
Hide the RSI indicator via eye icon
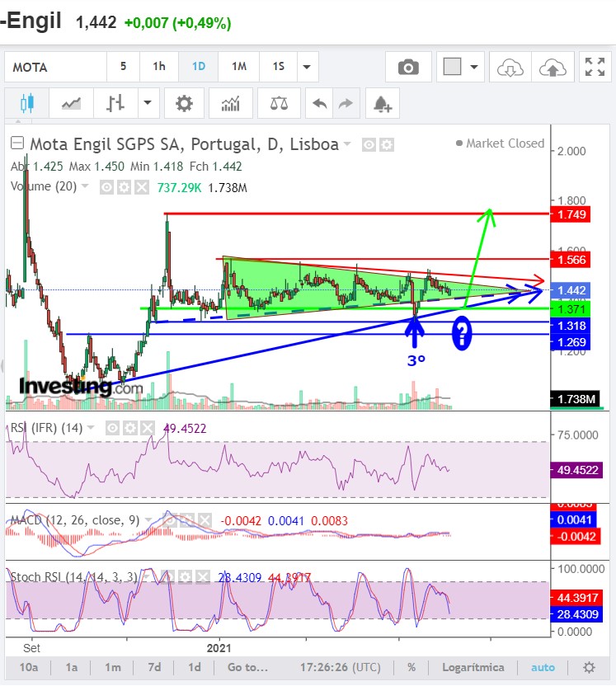[x=112, y=428]
